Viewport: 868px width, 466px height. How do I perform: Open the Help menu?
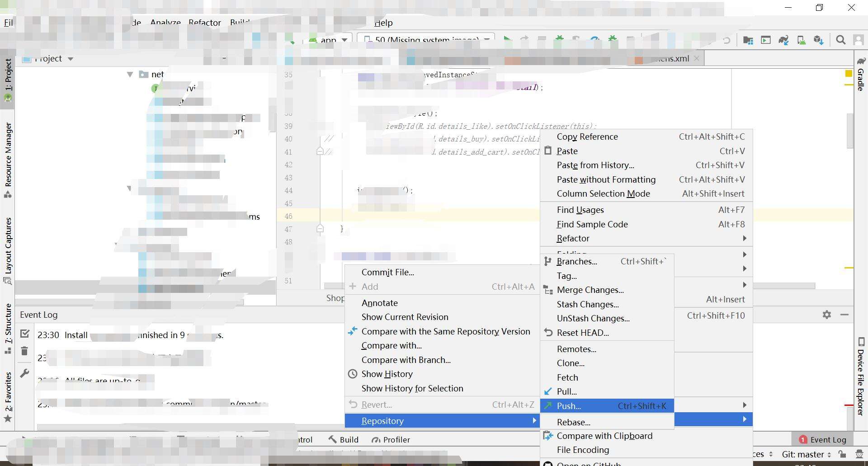383,23
